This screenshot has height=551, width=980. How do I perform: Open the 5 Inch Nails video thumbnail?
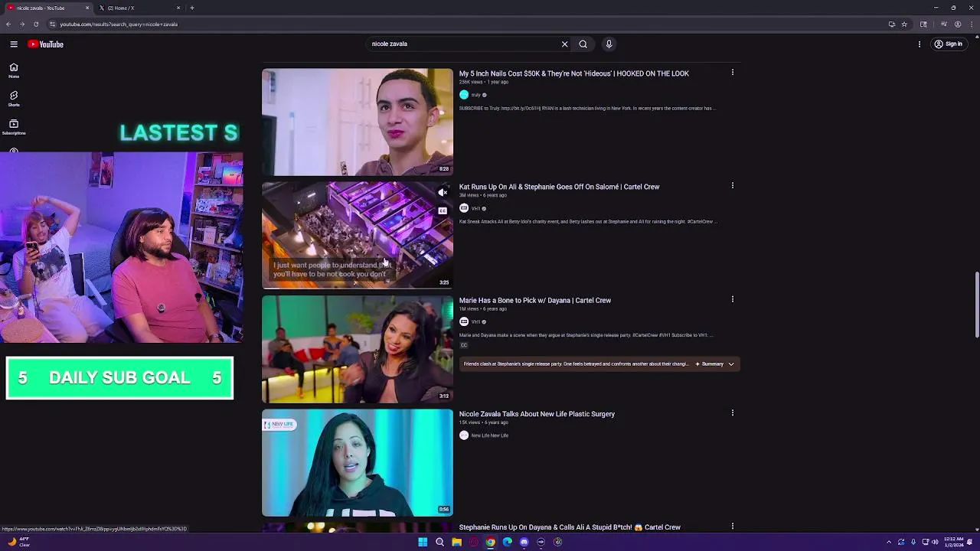pyautogui.click(x=358, y=122)
